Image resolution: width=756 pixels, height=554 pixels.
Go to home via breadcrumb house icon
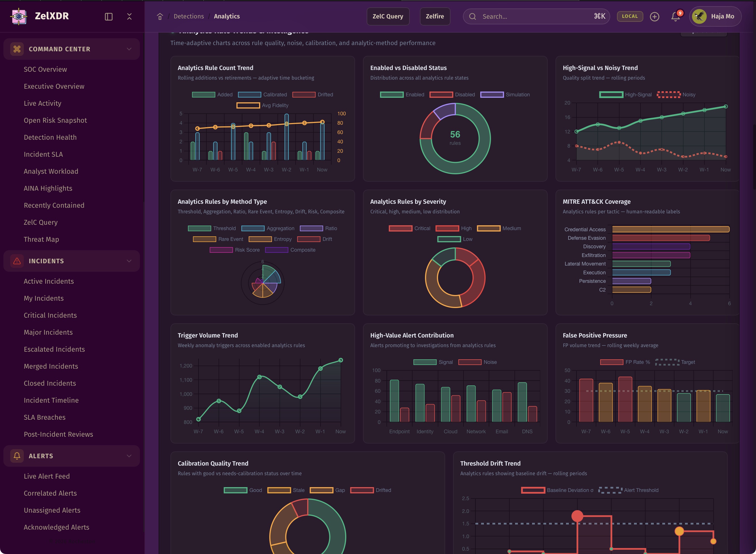pyautogui.click(x=160, y=16)
